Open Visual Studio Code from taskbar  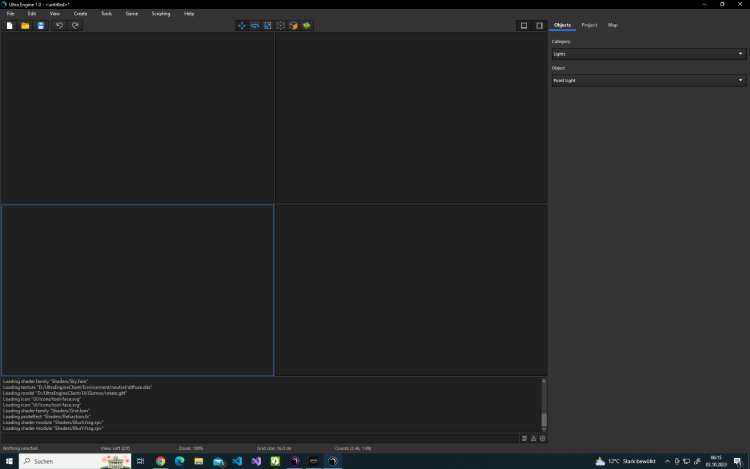click(237, 461)
